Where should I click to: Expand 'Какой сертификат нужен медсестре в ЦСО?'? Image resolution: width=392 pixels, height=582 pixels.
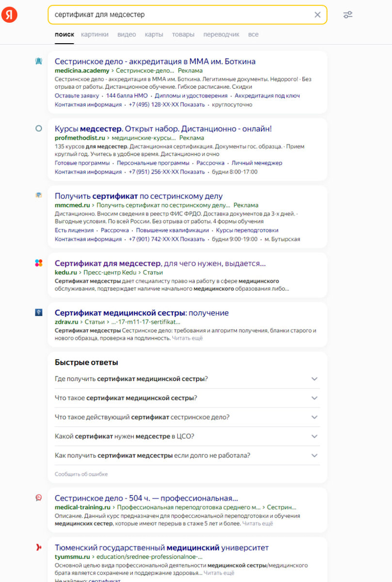coord(187,436)
